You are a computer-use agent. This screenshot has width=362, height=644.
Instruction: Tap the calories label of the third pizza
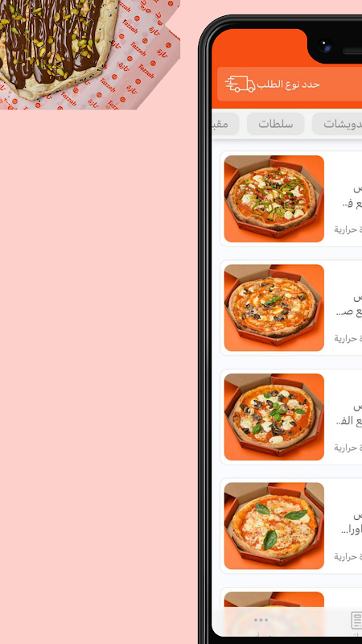[348, 448]
